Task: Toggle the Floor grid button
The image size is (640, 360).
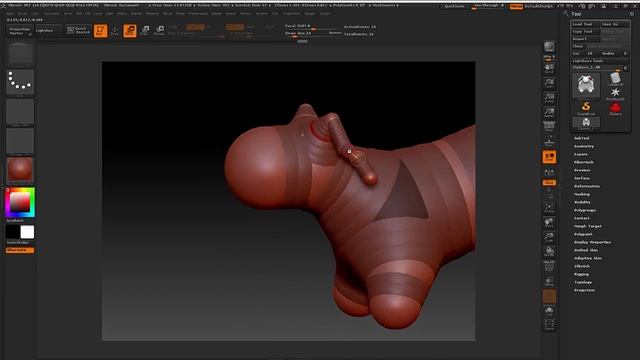Action: (x=549, y=142)
